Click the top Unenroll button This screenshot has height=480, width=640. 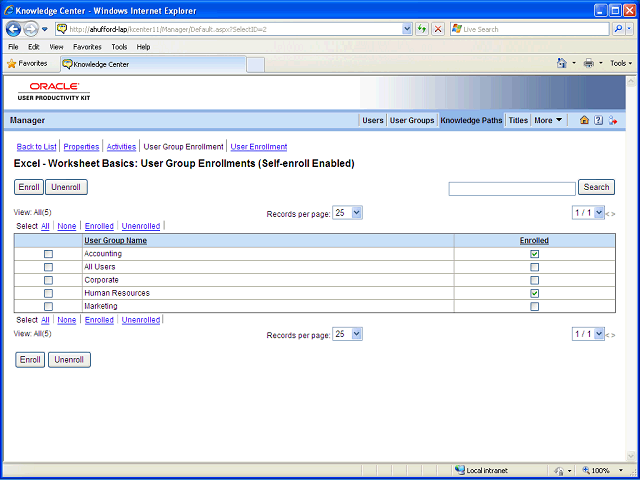[x=66, y=187]
